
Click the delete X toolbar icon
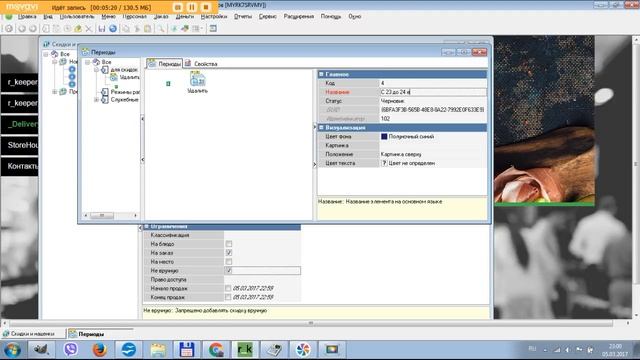pos(88,29)
